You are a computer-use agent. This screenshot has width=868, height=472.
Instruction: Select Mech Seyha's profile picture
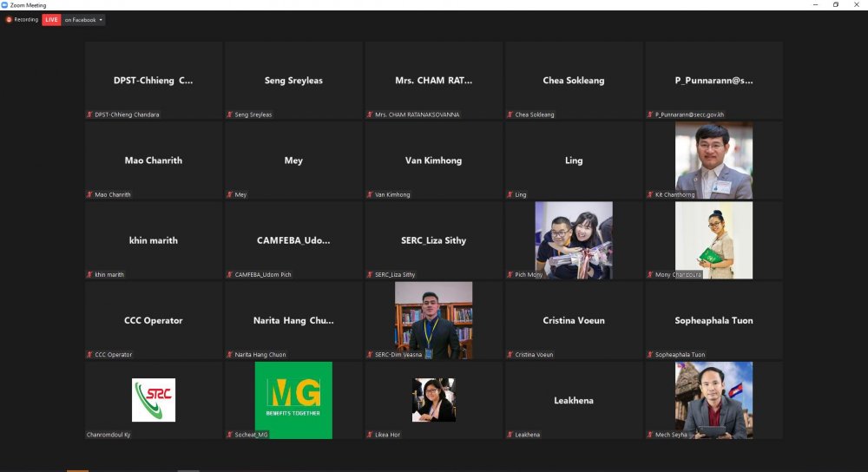coord(713,399)
